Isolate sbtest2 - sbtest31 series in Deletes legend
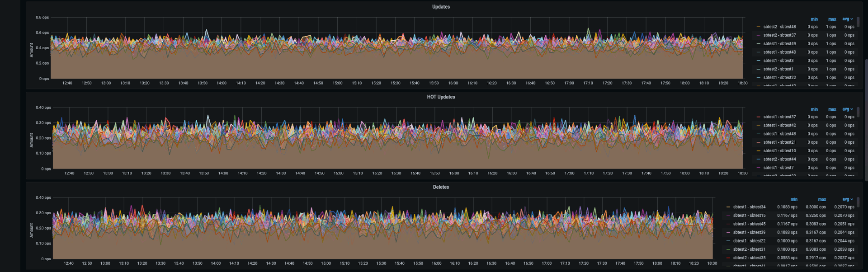Image resolution: width=868 pixels, height=272 pixels. pyautogui.click(x=749, y=249)
